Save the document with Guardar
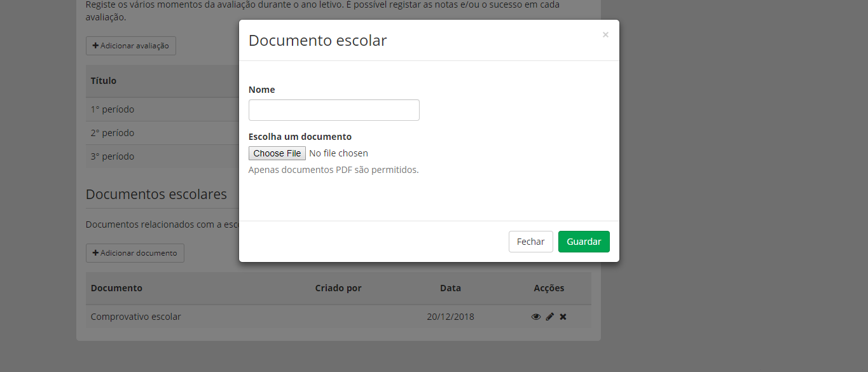 584,242
